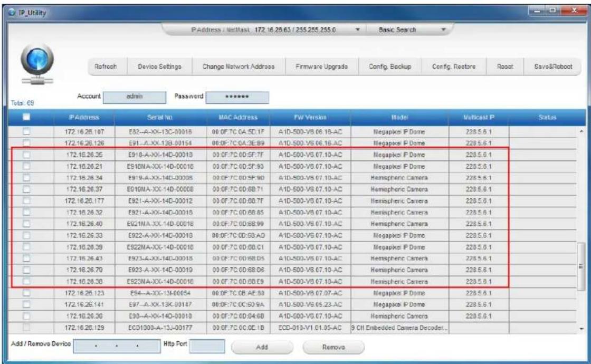Select the IP cell 172.16.26.129
This screenshot has width=591, height=364.
[84, 328]
